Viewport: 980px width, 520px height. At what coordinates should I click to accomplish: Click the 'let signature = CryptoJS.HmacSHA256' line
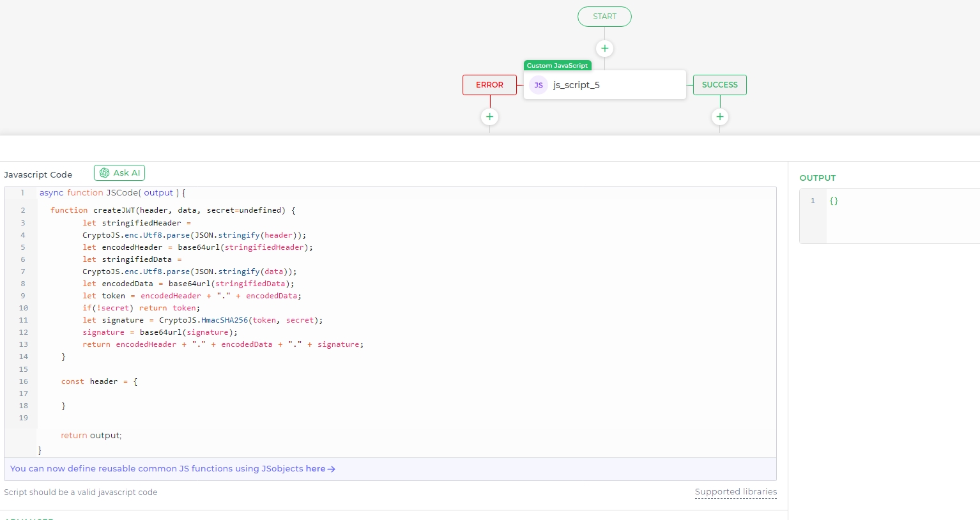tap(203, 320)
